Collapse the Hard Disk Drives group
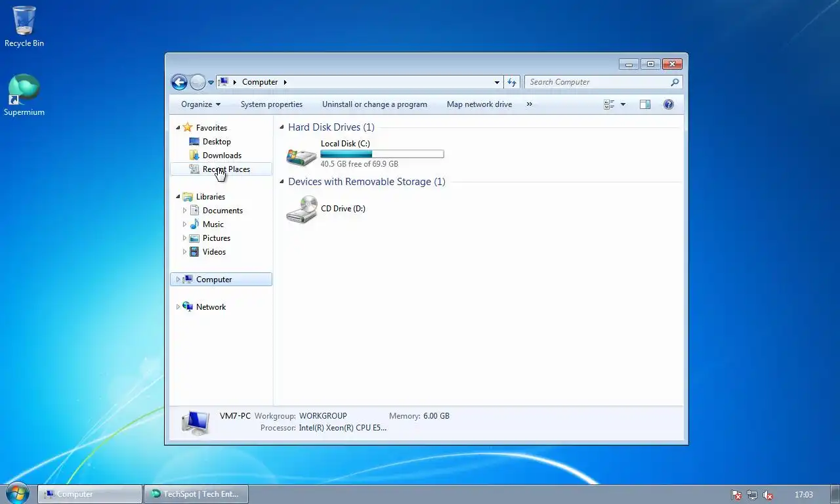This screenshot has width=840, height=504. pyautogui.click(x=282, y=128)
